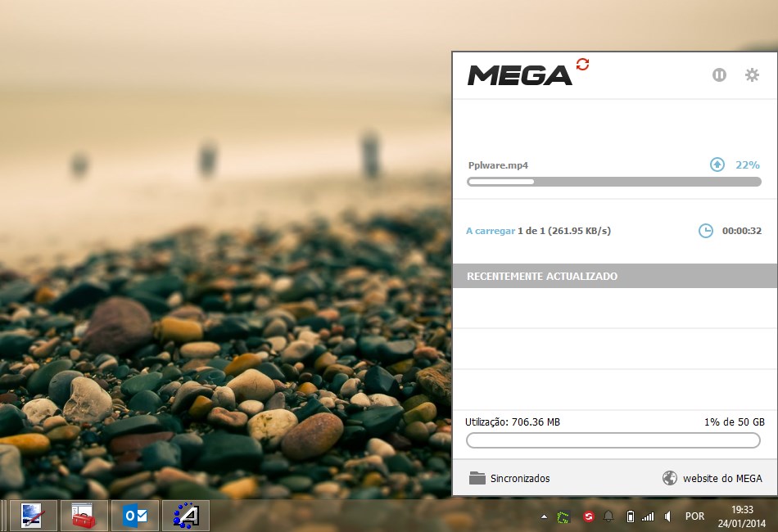
Task: Expand hidden tray icons with the arrow
Action: pos(545,516)
